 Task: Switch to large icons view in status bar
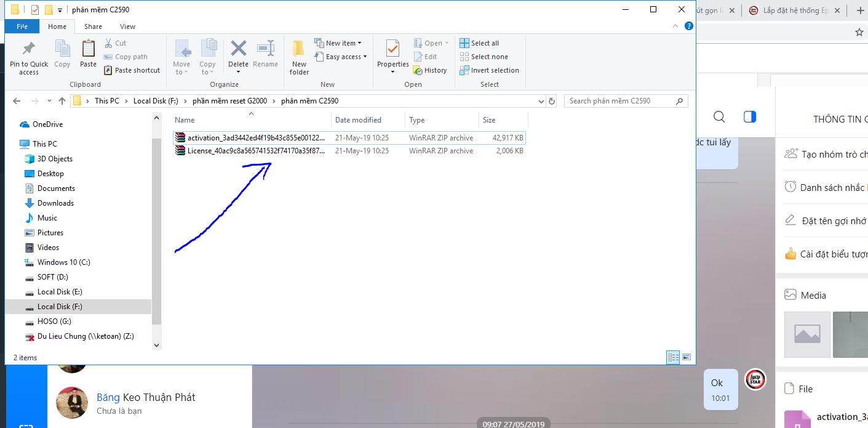tap(687, 357)
